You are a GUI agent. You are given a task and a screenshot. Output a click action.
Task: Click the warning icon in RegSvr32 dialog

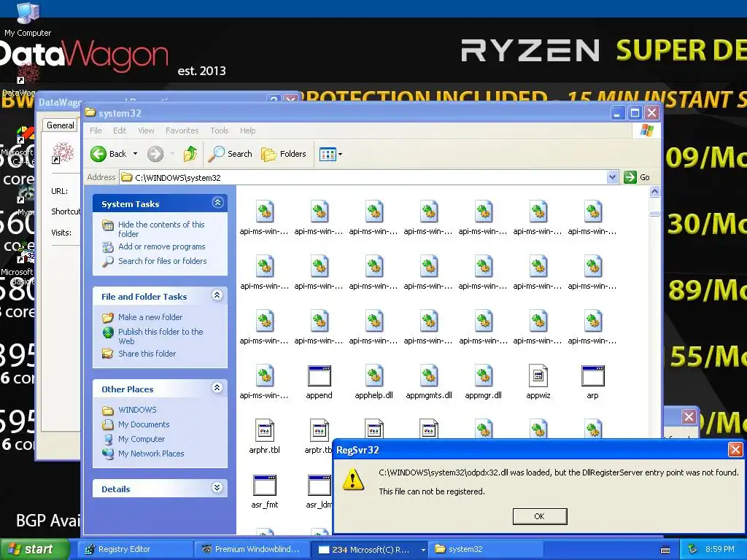(x=353, y=480)
